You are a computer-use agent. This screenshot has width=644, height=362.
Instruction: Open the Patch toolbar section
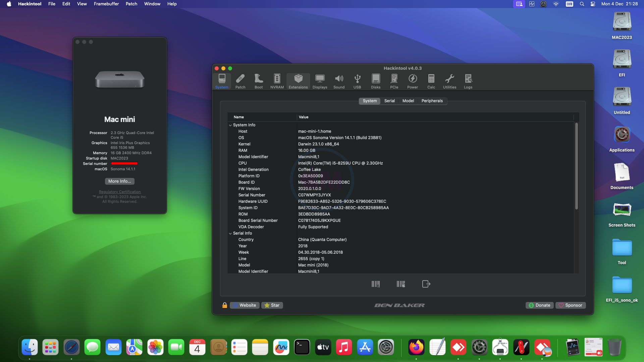[x=240, y=81]
